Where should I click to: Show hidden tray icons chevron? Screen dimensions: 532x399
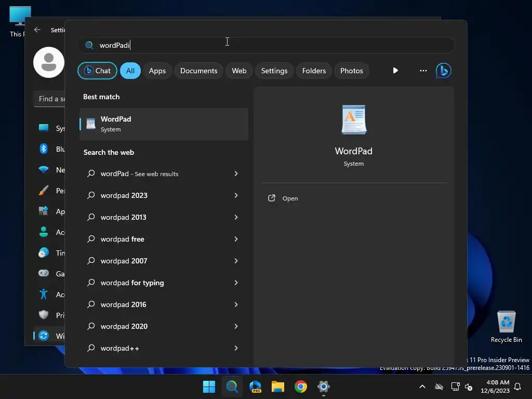pyautogui.click(x=422, y=387)
